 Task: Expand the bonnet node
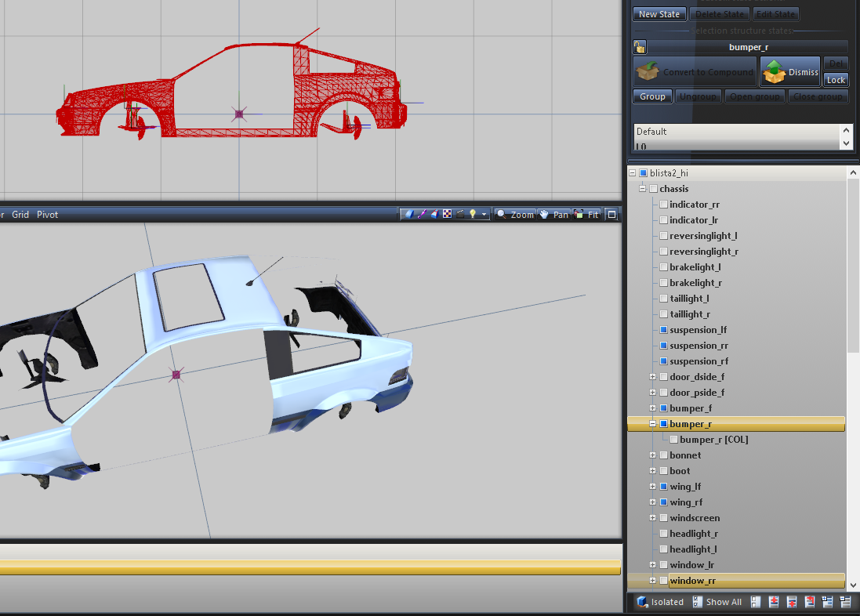click(653, 455)
